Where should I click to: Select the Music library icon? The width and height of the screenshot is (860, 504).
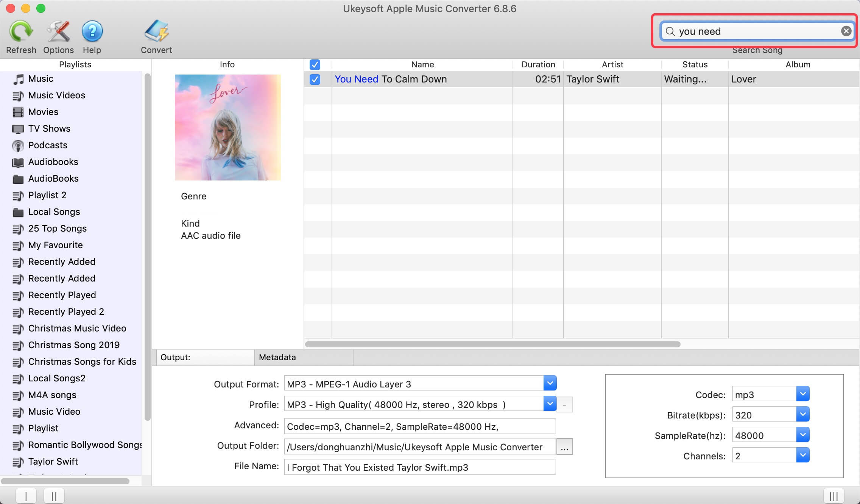tap(18, 79)
